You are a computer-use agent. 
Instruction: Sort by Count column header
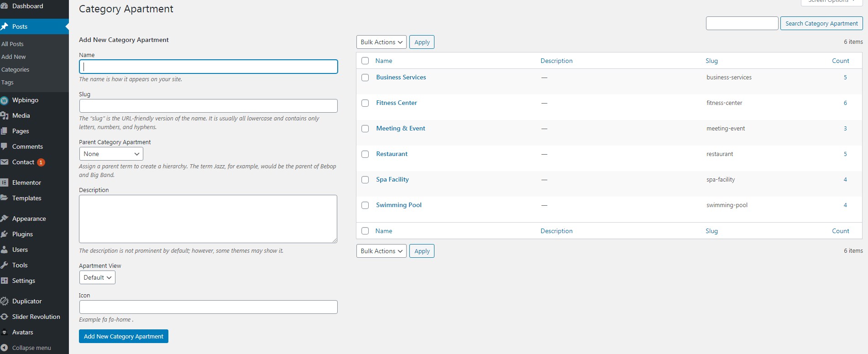841,61
